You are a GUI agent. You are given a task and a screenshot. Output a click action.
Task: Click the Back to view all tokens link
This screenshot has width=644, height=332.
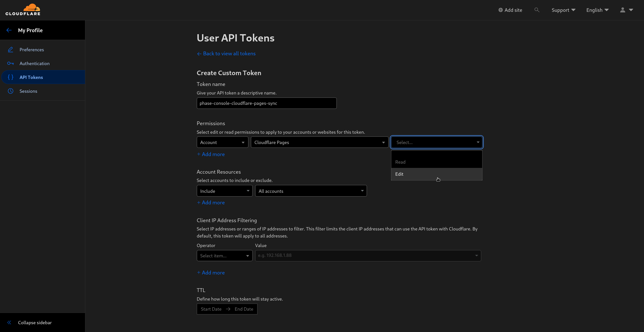(x=226, y=53)
